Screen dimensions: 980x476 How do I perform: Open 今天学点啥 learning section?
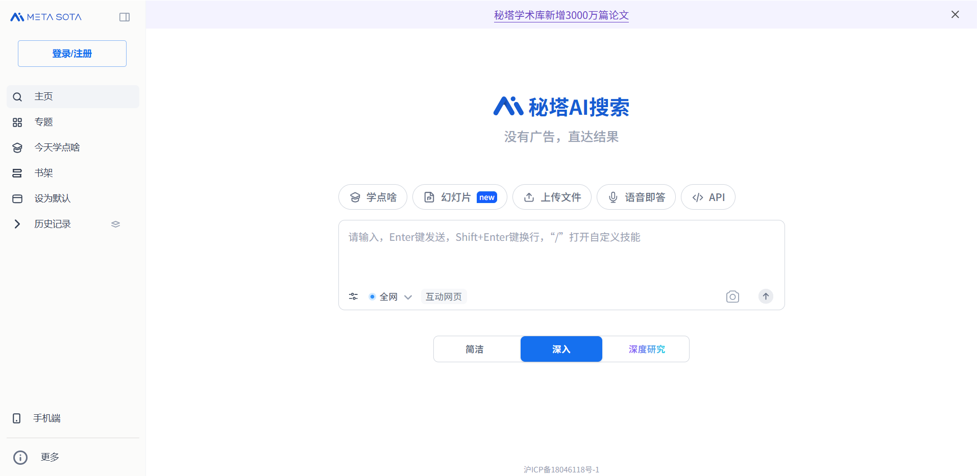point(57,147)
